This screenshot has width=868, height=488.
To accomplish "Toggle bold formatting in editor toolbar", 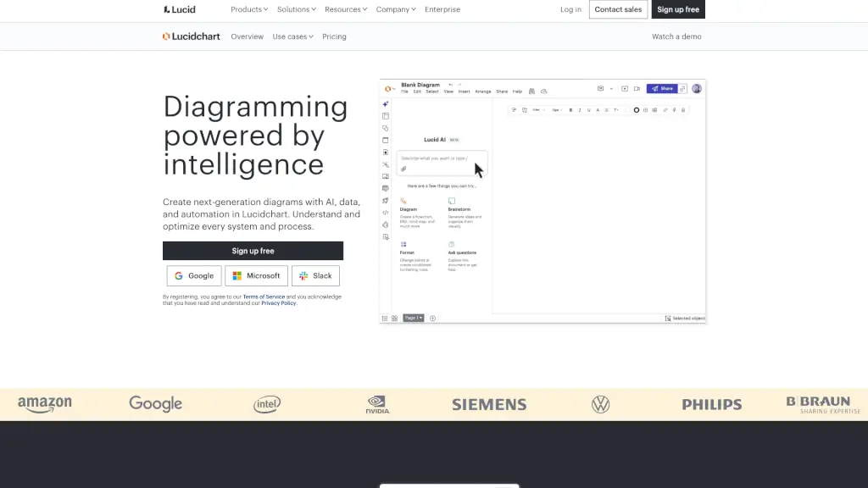I will pos(570,110).
